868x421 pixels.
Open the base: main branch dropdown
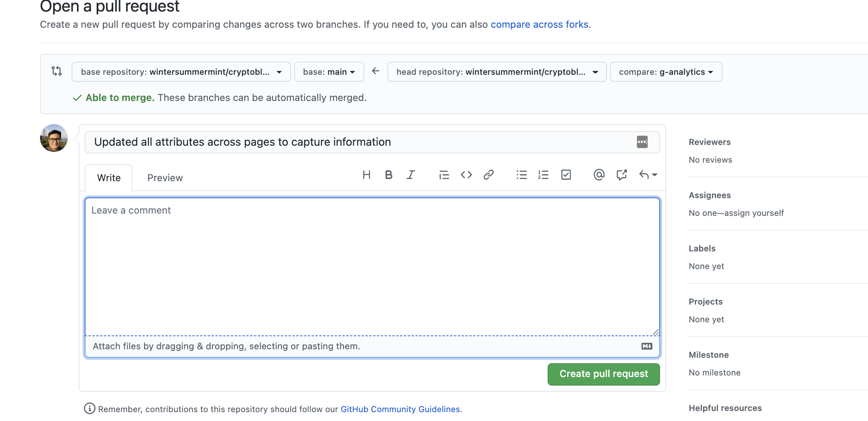(329, 72)
